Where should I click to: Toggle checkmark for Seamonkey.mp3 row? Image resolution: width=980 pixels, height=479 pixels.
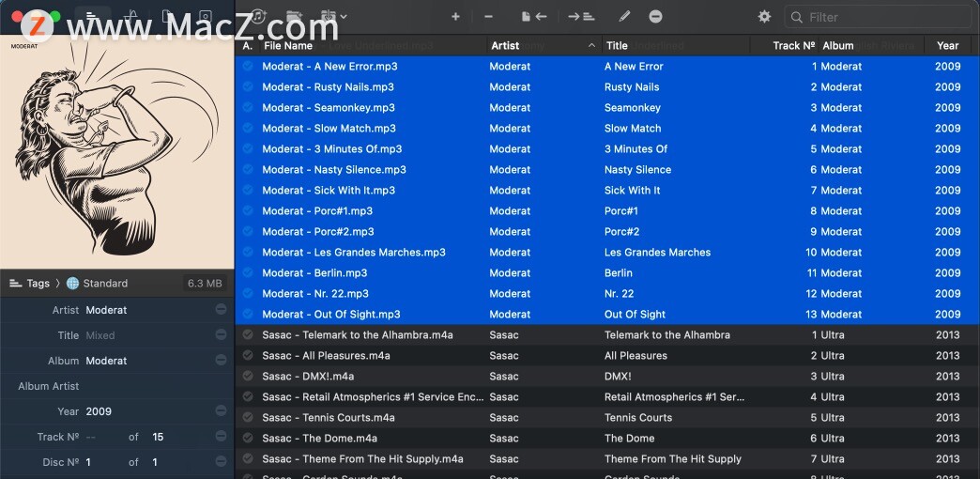click(x=248, y=107)
